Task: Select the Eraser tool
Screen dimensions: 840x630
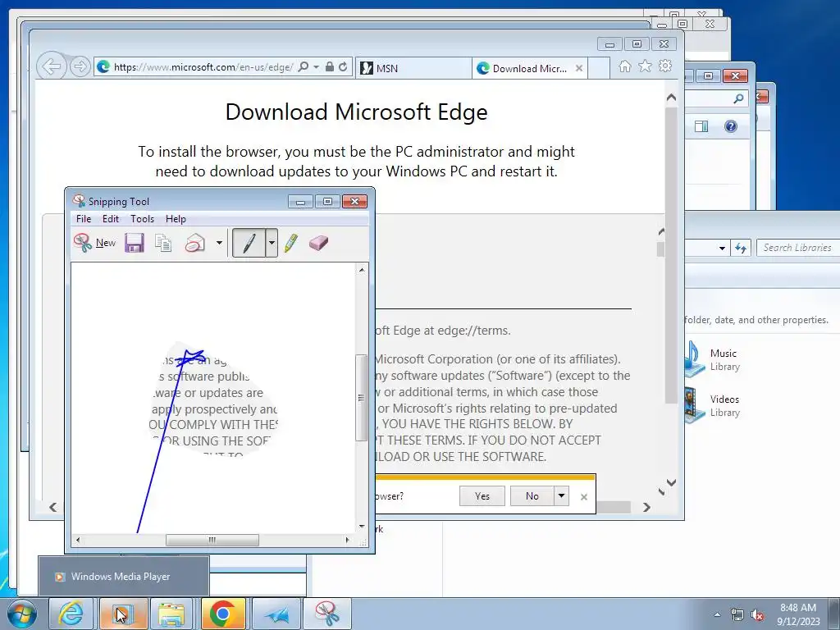Action: point(318,243)
